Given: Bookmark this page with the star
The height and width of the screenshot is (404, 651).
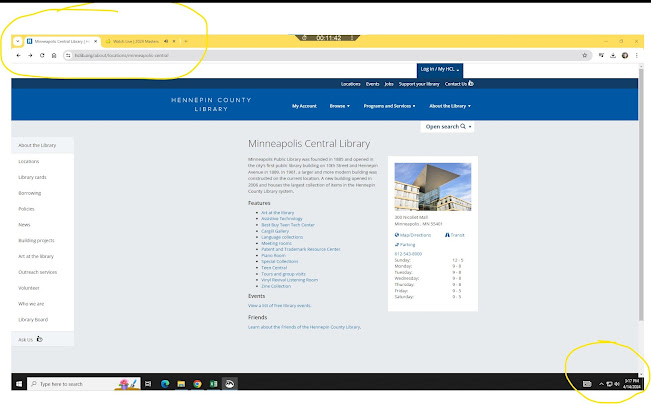Looking at the screenshot, I should (585, 55).
